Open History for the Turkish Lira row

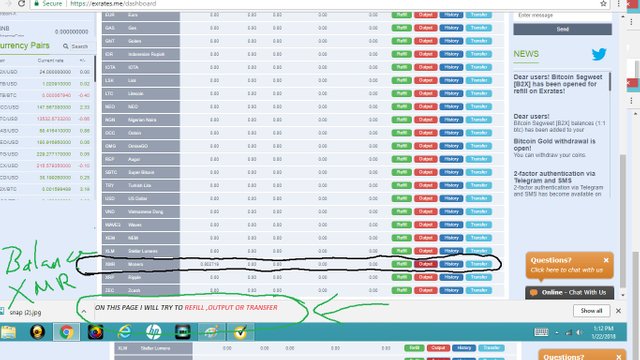pyautogui.click(x=451, y=185)
